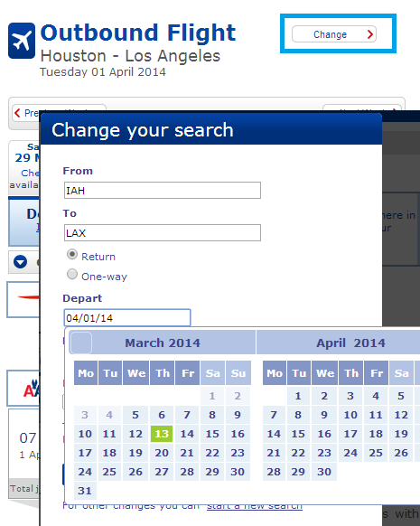Image resolution: width=420 pixels, height=526 pixels.
Task: Select March 27 in the calendar
Action: click(162, 472)
